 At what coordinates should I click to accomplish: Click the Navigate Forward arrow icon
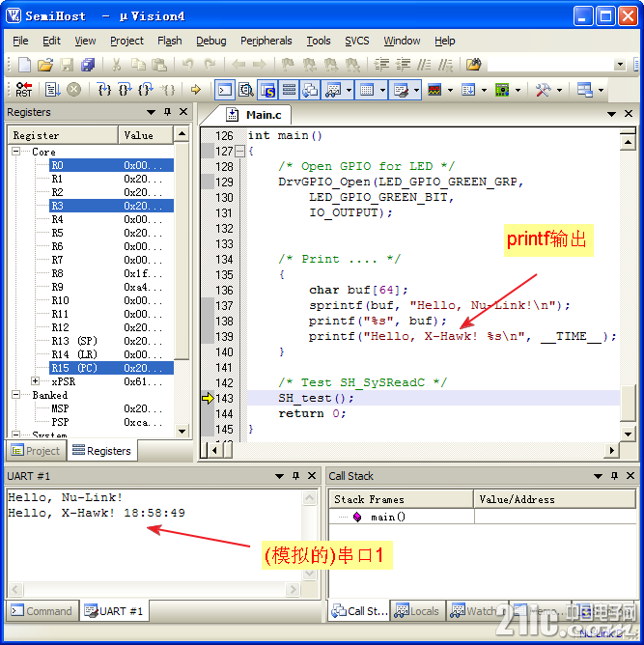[259, 65]
